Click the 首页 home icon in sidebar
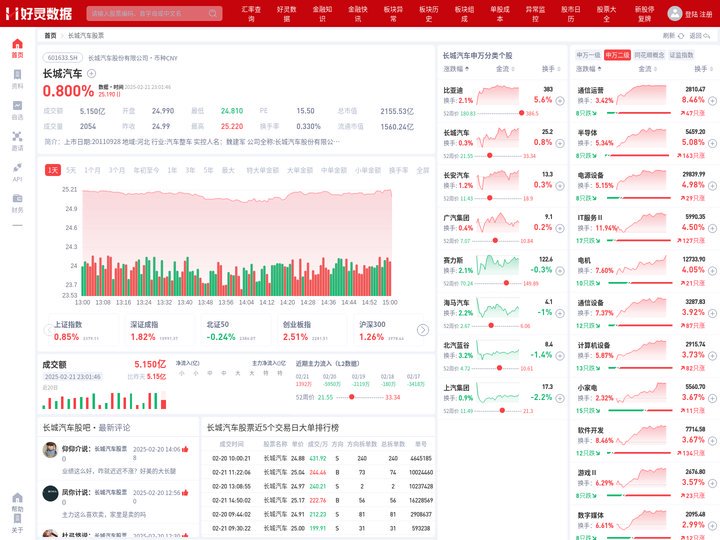Viewport: 720px width, 540px height. tap(17, 44)
